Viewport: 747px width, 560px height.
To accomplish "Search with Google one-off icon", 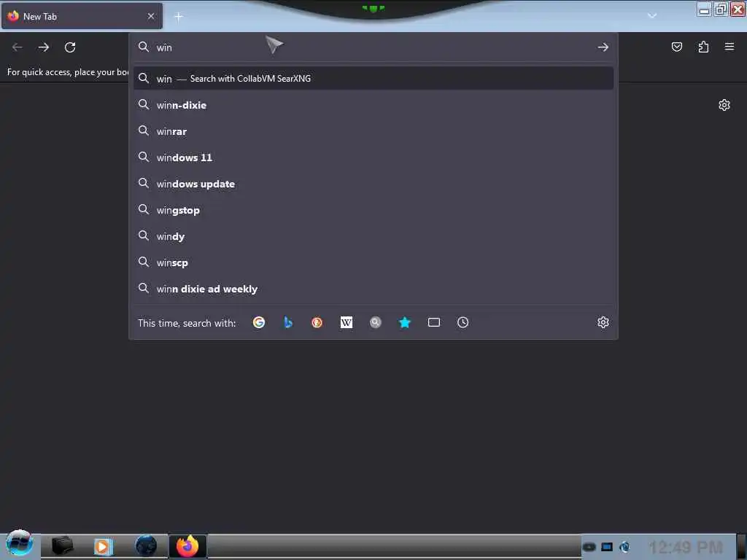I will (259, 322).
